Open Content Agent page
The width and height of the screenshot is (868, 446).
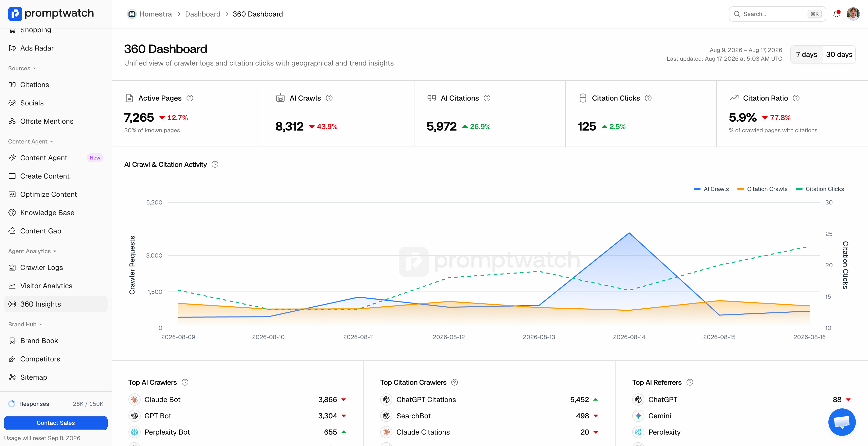(x=56, y=158)
